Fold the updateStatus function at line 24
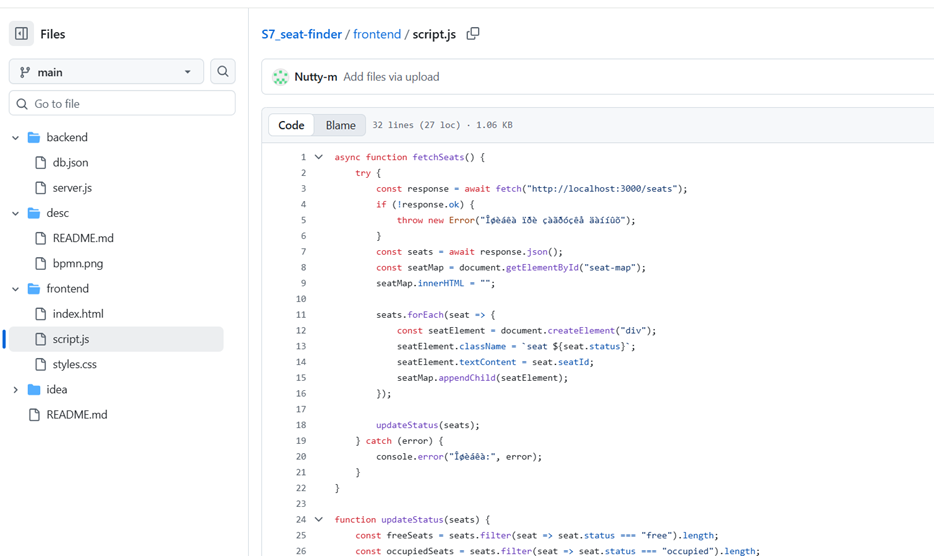This screenshot has height=556, width=934. (x=319, y=520)
